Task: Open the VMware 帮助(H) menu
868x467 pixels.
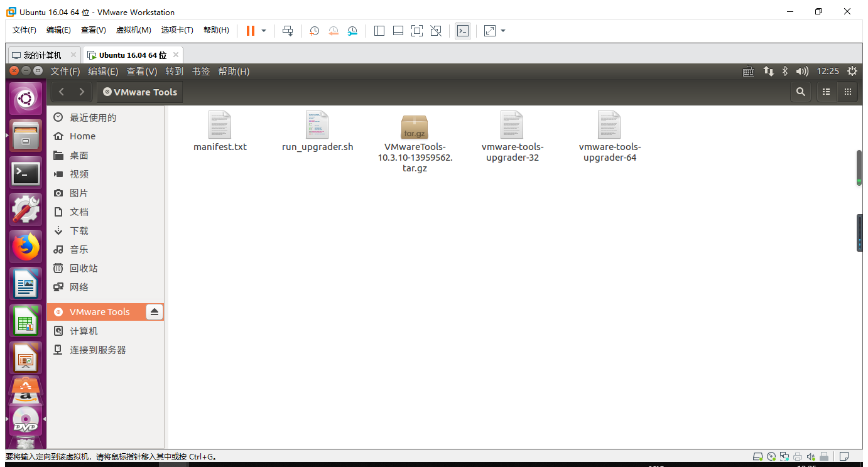Action: pos(217,30)
